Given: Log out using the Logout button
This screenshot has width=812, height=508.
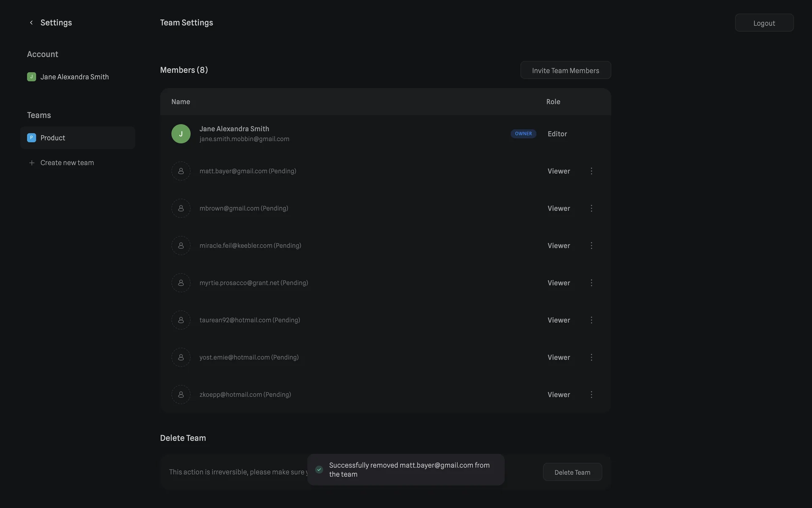Looking at the screenshot, I should [x=764, y=23].
